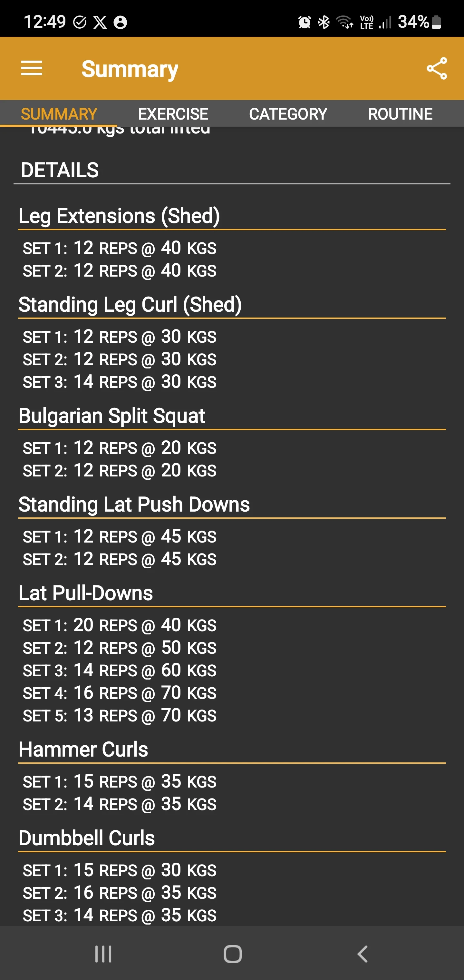Switch to the CATEGORY tab
464x980 pixels.
(x=287, y=113)
